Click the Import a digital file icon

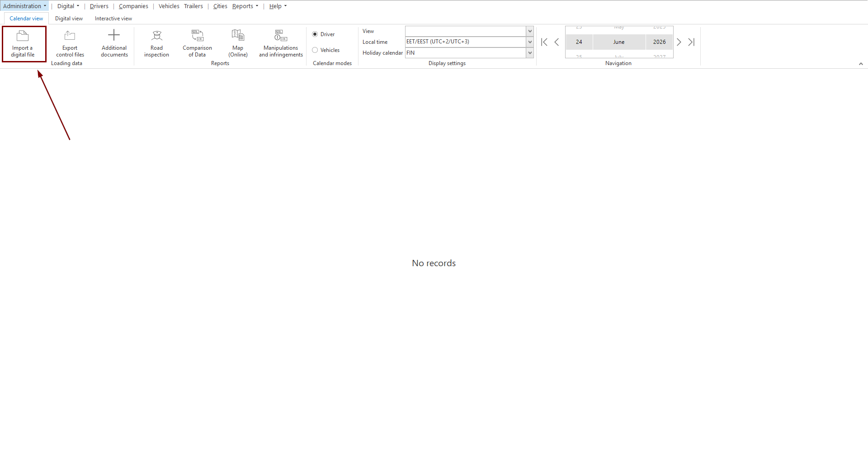coord(23,36)
